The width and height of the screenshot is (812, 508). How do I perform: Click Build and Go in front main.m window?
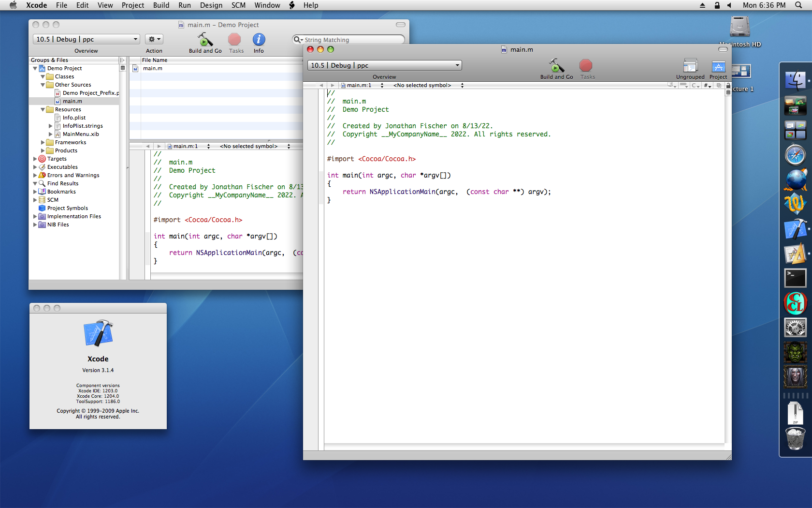tap(556, 69)
